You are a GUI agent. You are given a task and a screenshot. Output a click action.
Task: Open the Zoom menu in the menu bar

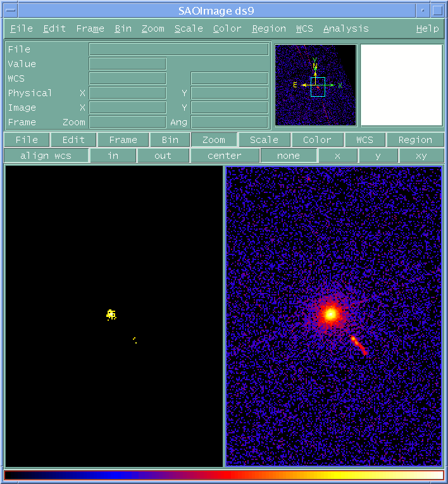pos(153,28)
